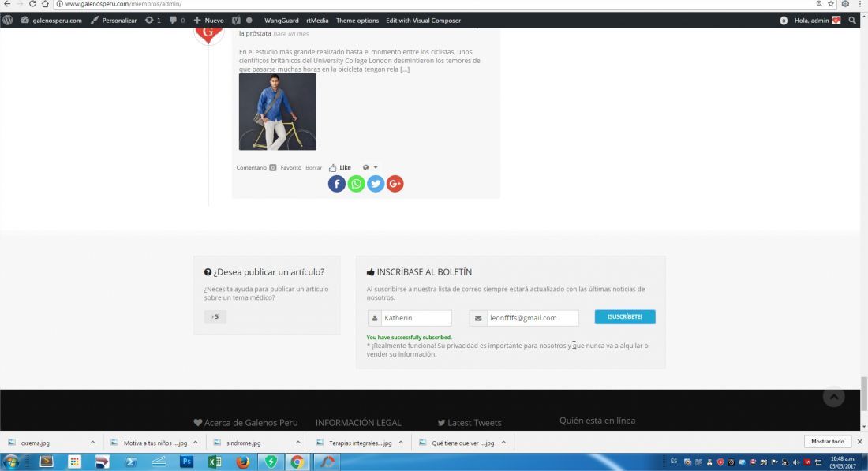The width and height of the screenshot is (868, 471).
Task: Open Firefox from the taskbar
Action: point(242,462)
